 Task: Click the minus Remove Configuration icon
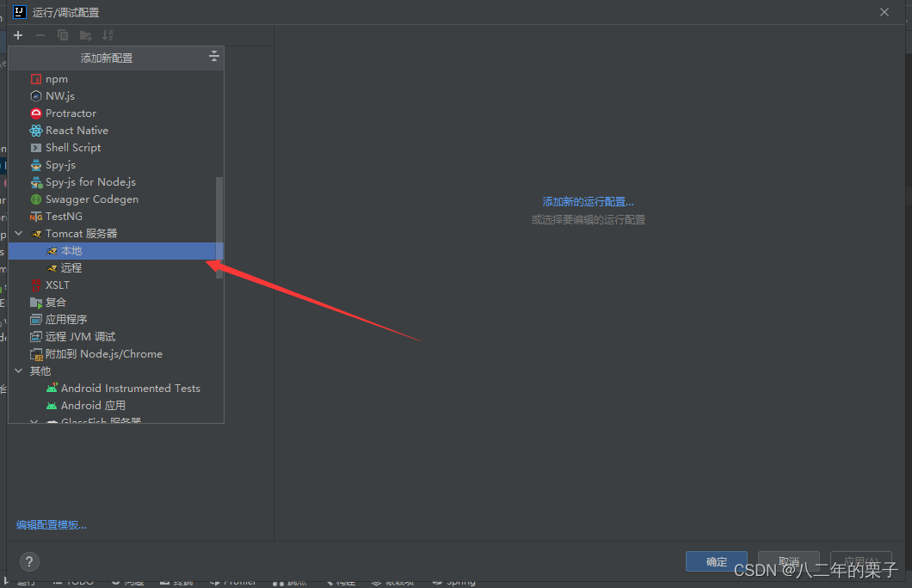(x=40, y=35)
